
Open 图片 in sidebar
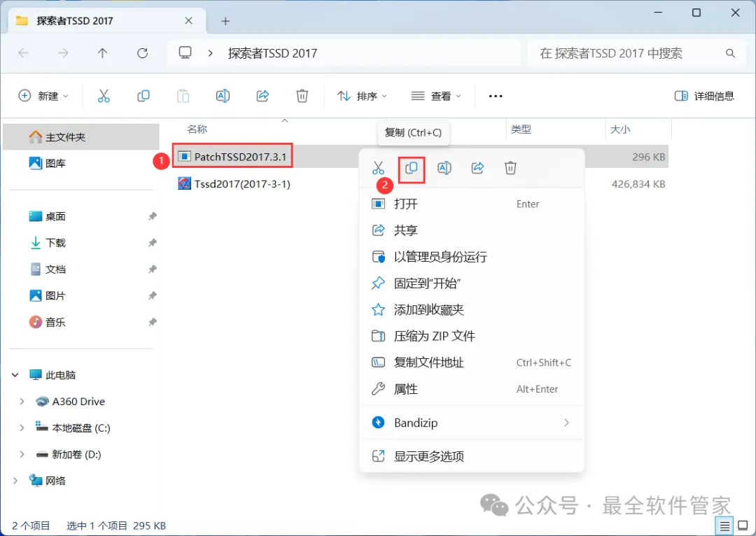(x=81, y=295)
